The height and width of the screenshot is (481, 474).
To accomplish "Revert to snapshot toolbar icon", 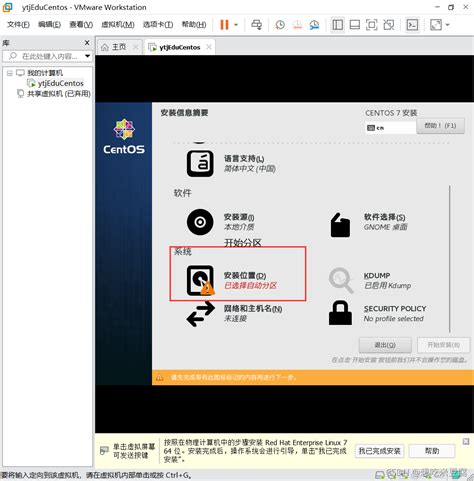I will pos(297,25).
